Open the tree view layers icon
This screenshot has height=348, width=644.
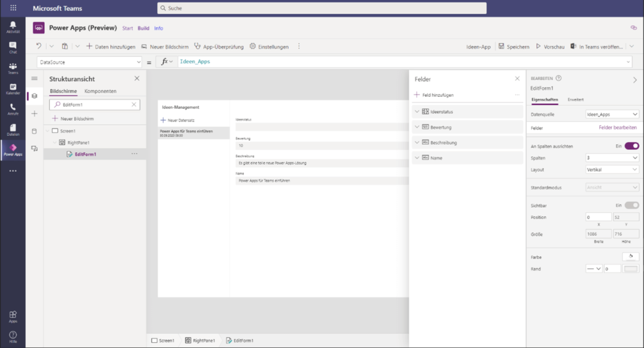click(35, 96)
